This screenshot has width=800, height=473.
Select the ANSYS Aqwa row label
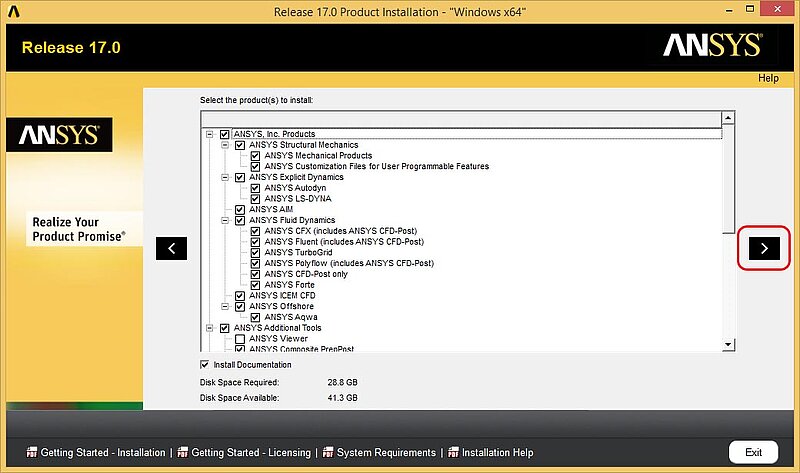(x=291, y=317)
